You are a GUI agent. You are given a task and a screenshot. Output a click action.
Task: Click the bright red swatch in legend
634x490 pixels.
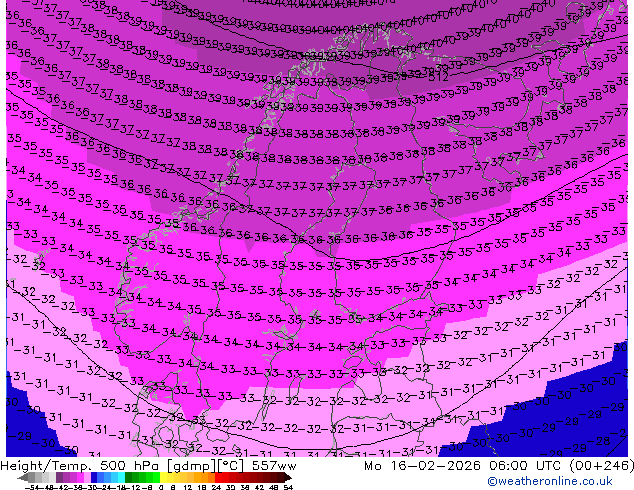[x=218, y=478]
